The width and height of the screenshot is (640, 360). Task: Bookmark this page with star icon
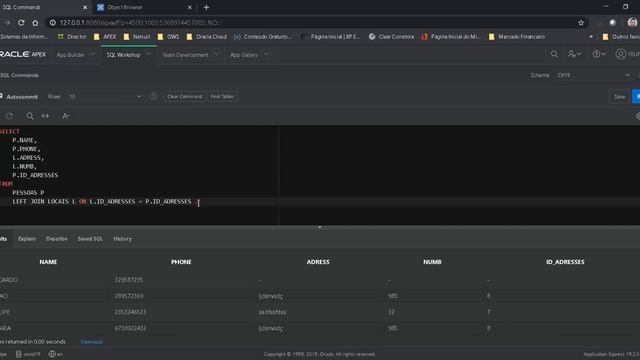click(581, 23)
